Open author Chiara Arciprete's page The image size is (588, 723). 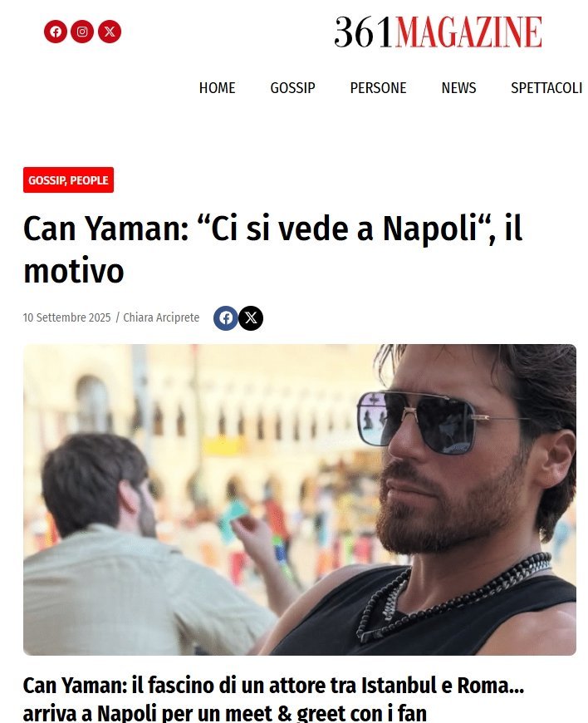tap(161, 317)
